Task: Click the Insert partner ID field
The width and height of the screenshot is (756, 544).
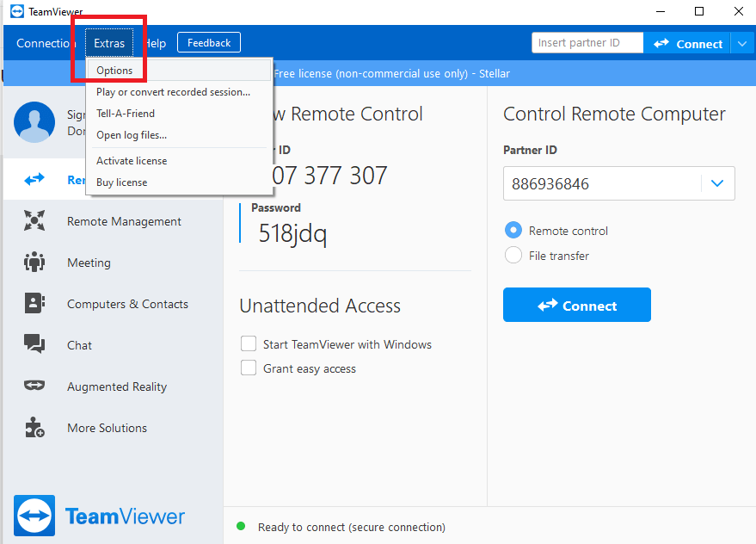Action: point(587,42)
